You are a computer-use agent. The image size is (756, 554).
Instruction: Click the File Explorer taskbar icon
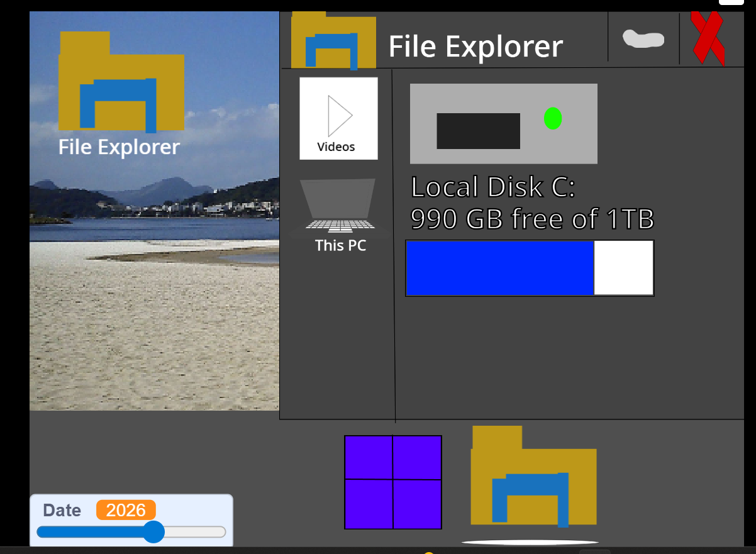pyautogui.click(x=533, y=476)
